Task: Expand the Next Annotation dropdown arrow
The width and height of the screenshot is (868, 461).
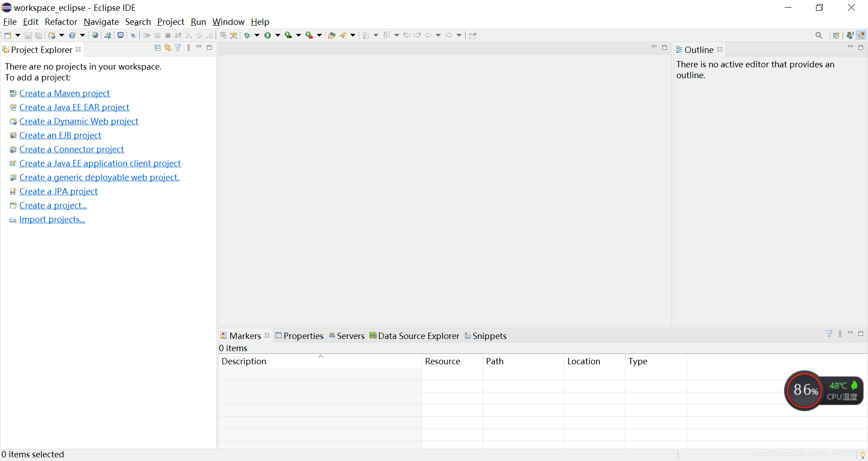Action: 376,35
